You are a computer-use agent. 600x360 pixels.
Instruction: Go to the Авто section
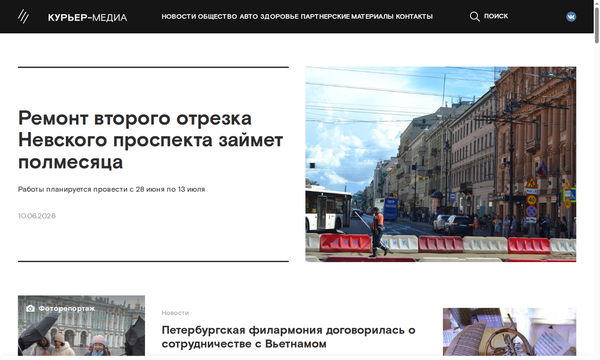tap(249, 16)
